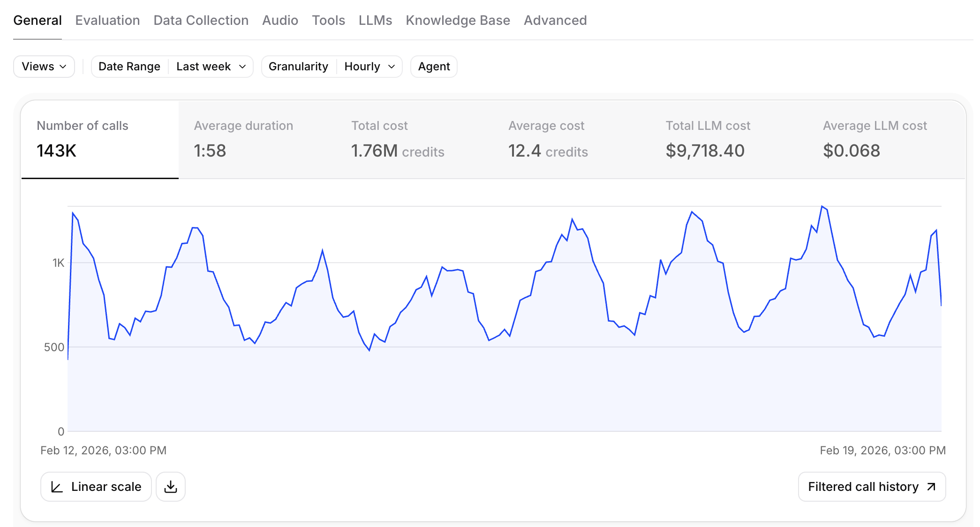Click the Agent filter
The height and width of the screenshot is (527, 980).
433,67
